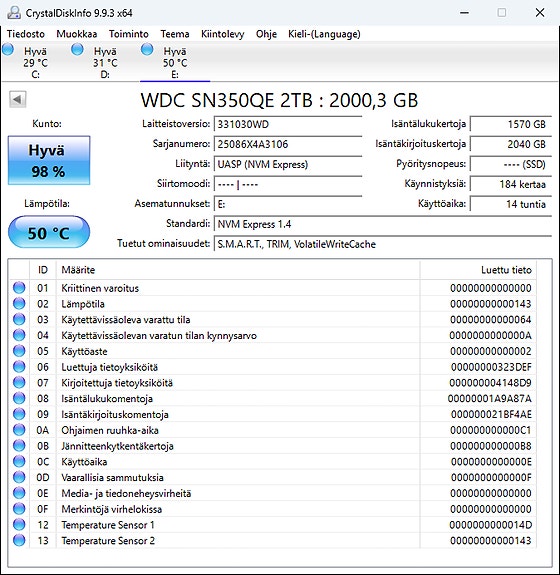Click the Laitteistoversio field 331030WD

pyautogui.click(x=288, y=124)
